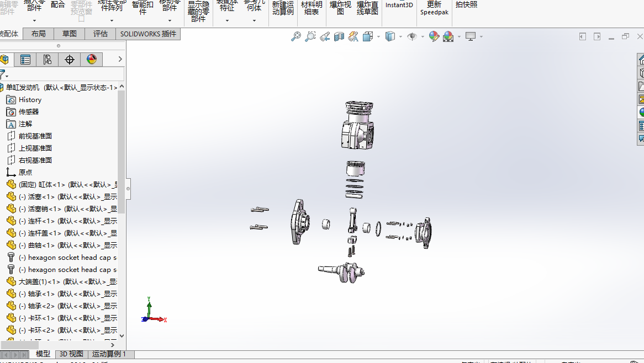
Task: Click feature tree vertical scrollbar down arrow
Action: pos(122,335)
